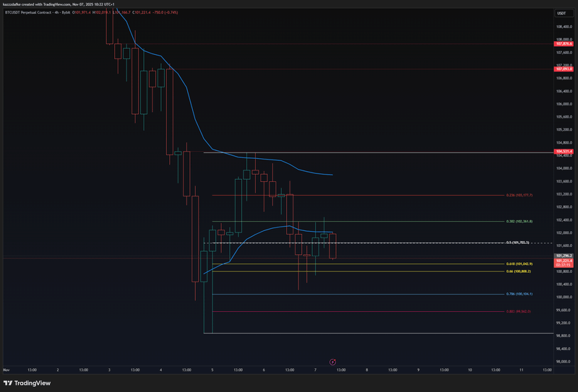
Task: Open the USDT currency selector
Action: [x=564, y=13]
